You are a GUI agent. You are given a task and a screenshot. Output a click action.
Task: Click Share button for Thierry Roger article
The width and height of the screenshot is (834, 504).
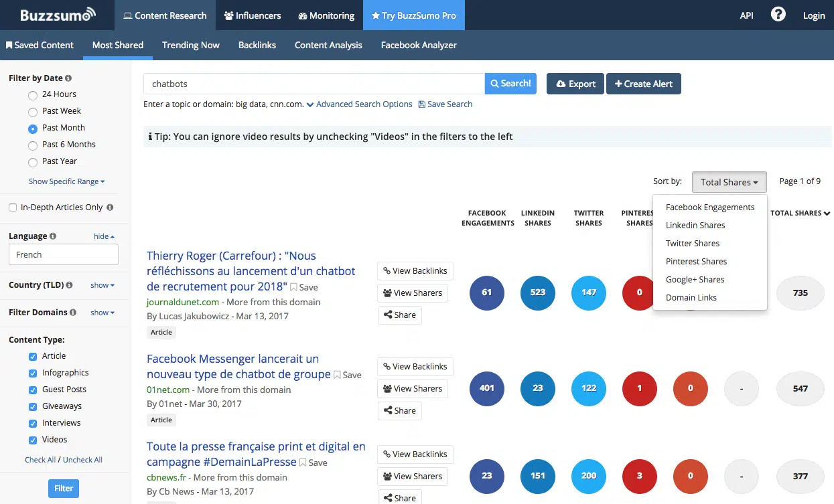tap(399, 315)
